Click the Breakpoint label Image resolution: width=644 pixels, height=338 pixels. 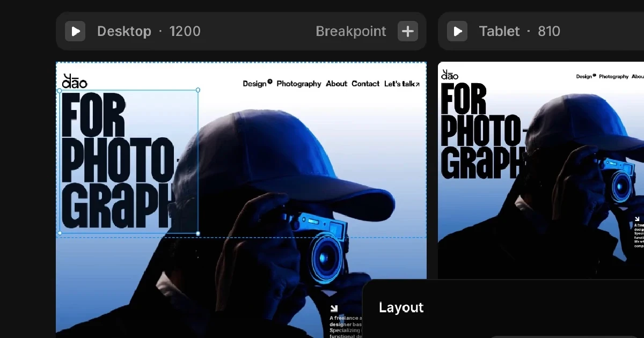pos(351,31)
